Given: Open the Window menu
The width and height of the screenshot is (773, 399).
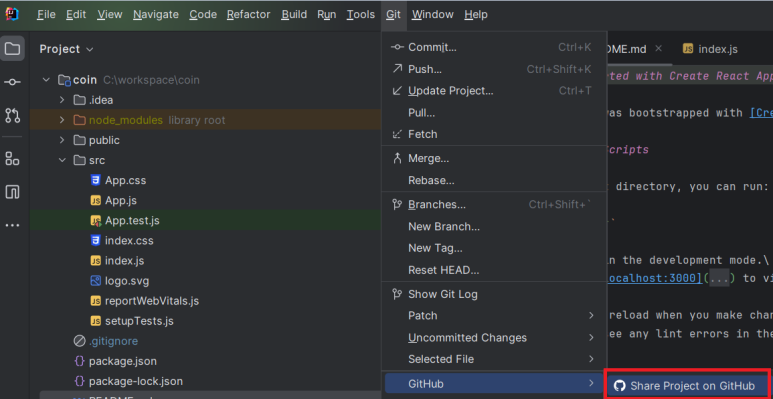Looking at the screenshot, I should pos(432,14).
